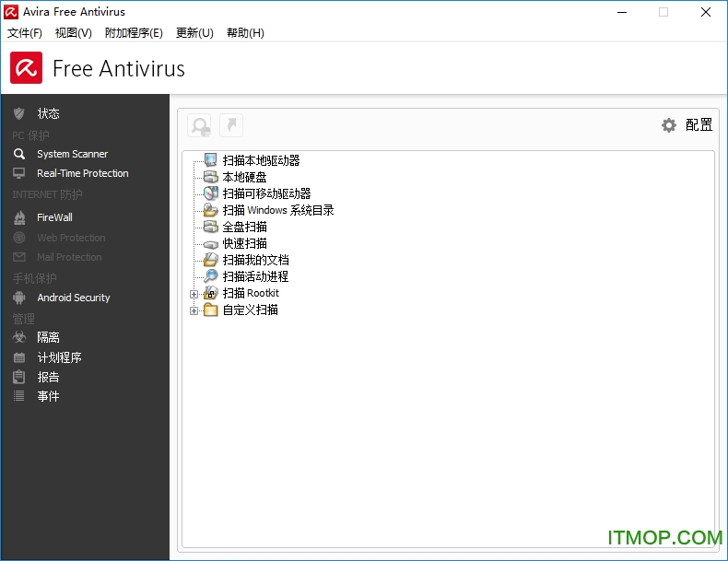Click the create shortcut arrow toolbar icon
728x561 pixels.
coord(230,125)
